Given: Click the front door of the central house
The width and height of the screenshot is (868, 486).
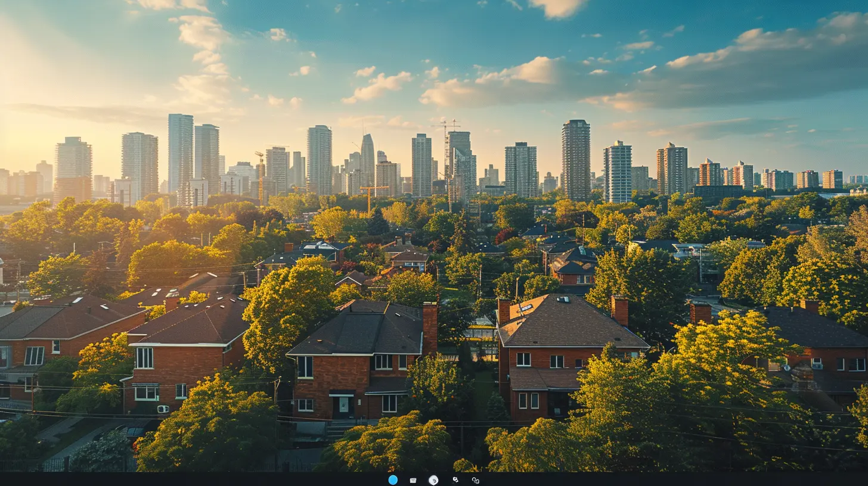Looking at the screenshot, I should pyautogui.click(x=344, y=407).
